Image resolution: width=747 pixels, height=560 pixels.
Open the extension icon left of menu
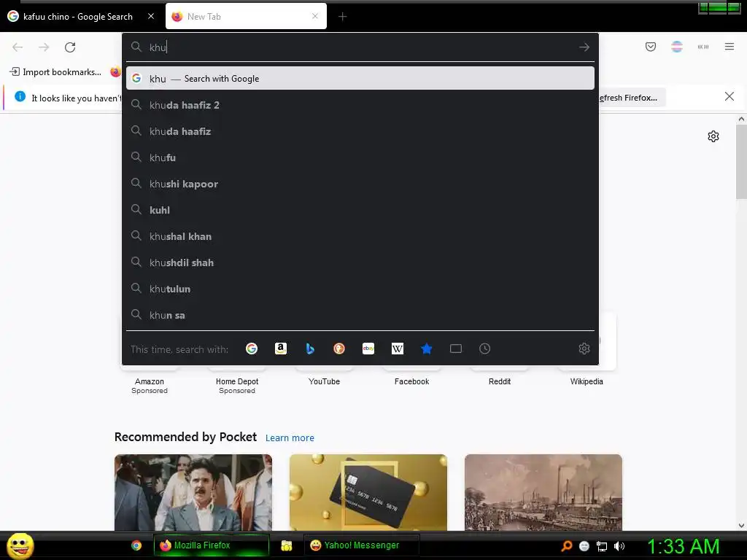tap(703, 47)
